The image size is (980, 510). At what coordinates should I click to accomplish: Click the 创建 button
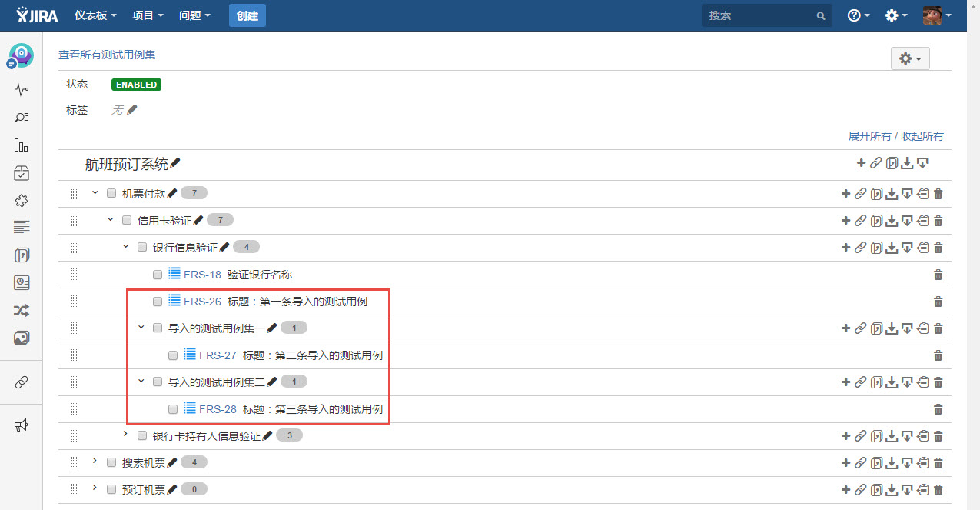click(247, 15)
